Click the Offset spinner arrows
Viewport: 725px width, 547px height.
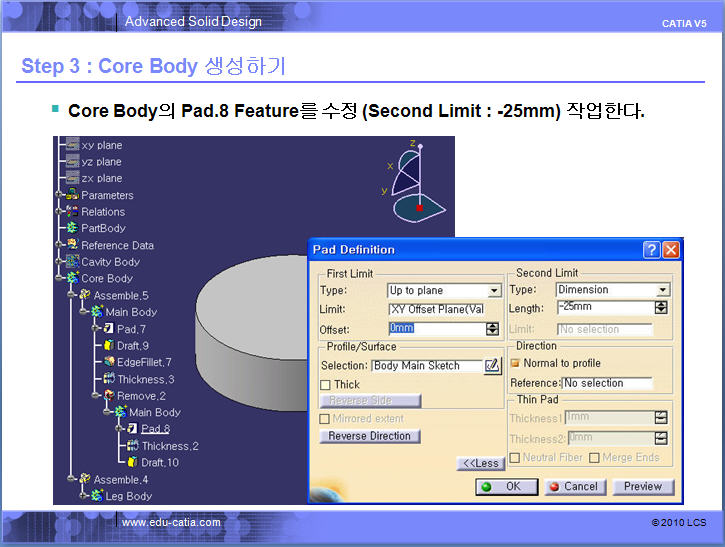tap(492, 328)
